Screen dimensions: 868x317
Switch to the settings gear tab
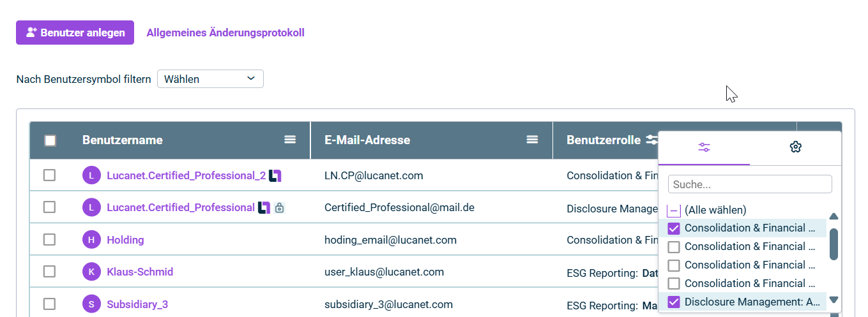click(x=795, y=147)
